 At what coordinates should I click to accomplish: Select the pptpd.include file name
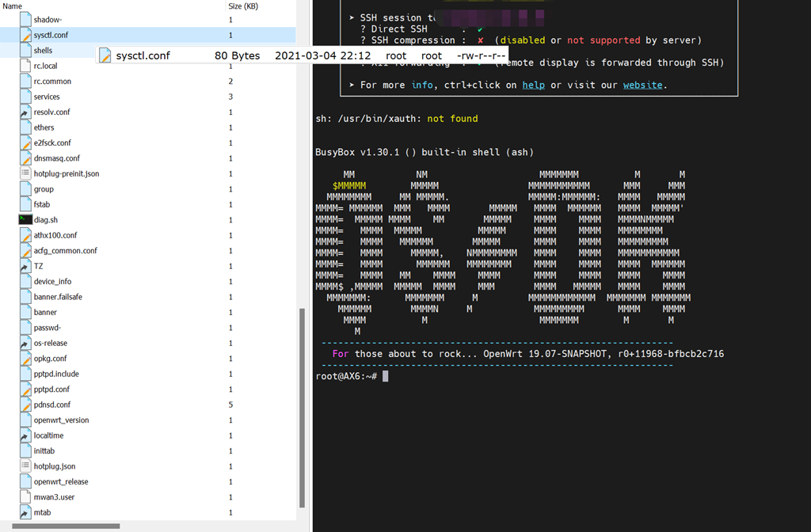(56, 374)
